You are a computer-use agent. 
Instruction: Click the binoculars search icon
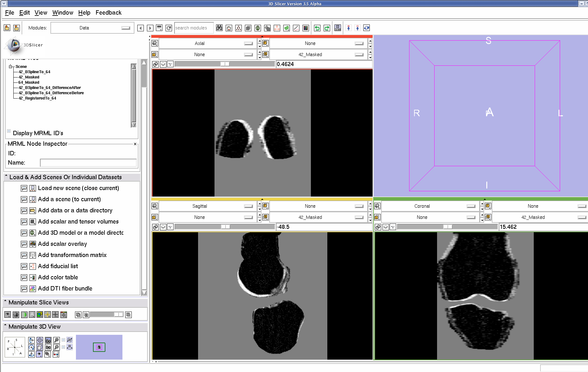pyautogui.click(x=219, y=28)
